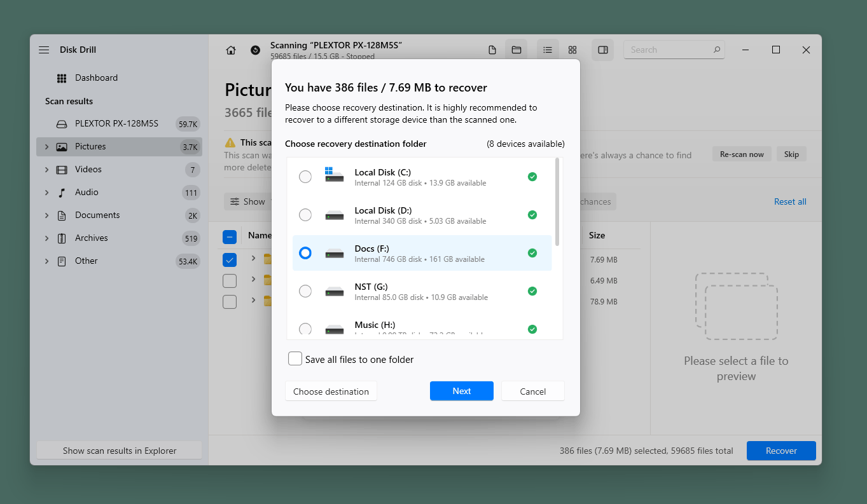867x504 pixels.
Task: Click green checkmark for Local Disk (C:)
Action: pyautogui.click(x=532, y=177)
